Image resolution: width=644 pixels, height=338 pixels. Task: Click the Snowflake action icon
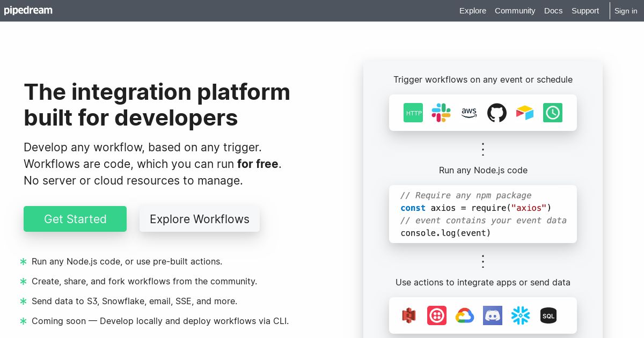[x=521, y=315]
